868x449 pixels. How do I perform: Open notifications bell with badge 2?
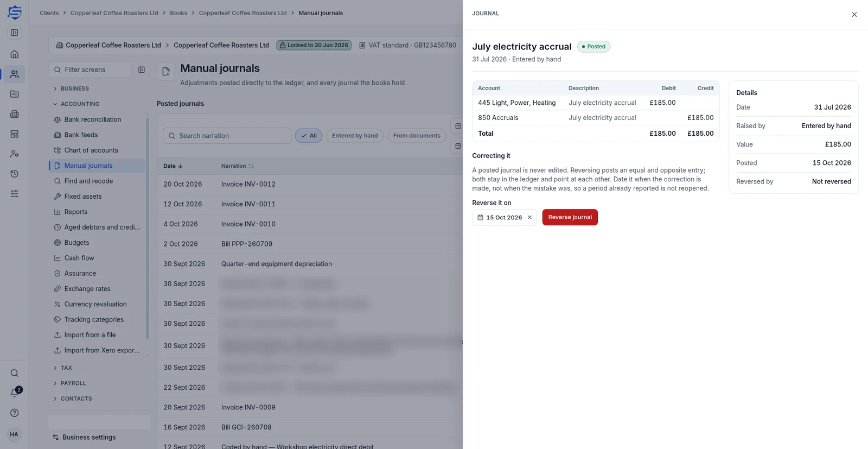pos(15,393)
